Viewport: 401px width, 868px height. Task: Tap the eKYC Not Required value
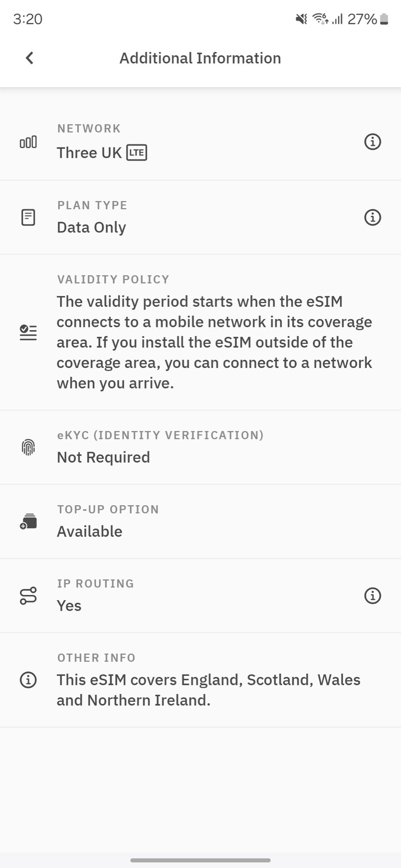[103, 457]
